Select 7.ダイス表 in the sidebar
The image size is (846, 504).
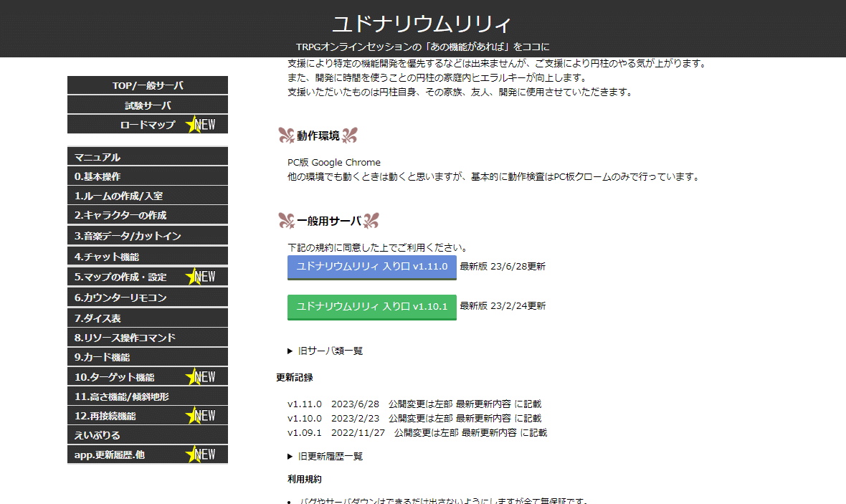pyautogui.click(x=147, y=317)
